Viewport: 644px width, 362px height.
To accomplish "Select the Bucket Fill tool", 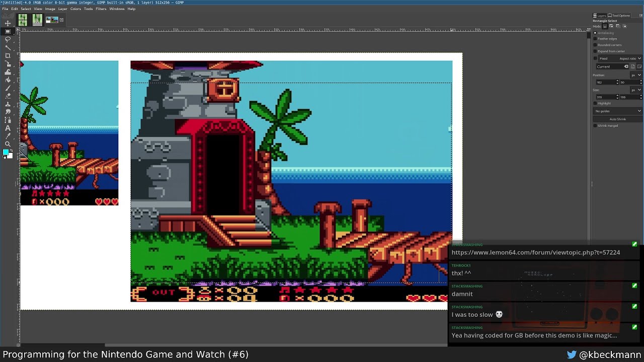I will (8, 79).
